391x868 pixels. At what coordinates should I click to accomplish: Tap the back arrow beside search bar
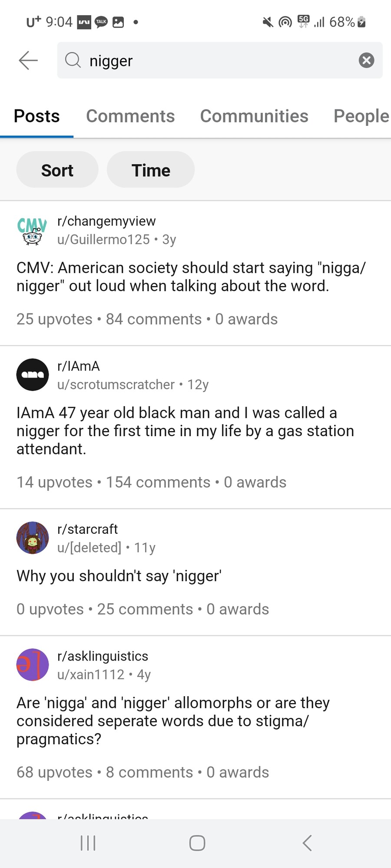tap(28, 60)
